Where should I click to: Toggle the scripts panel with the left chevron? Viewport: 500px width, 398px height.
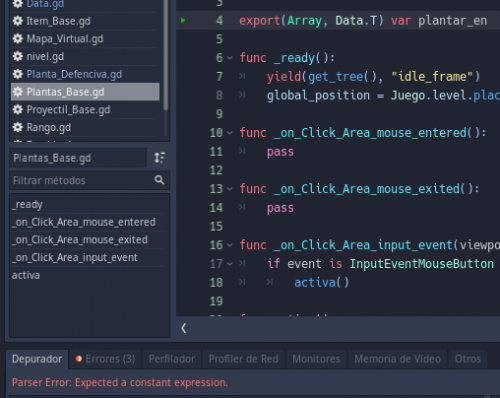[184, 328]
